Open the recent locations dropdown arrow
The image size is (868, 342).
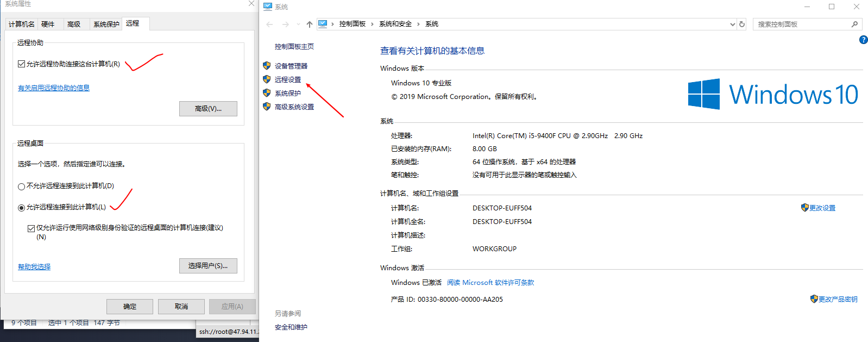coord(298,24)
